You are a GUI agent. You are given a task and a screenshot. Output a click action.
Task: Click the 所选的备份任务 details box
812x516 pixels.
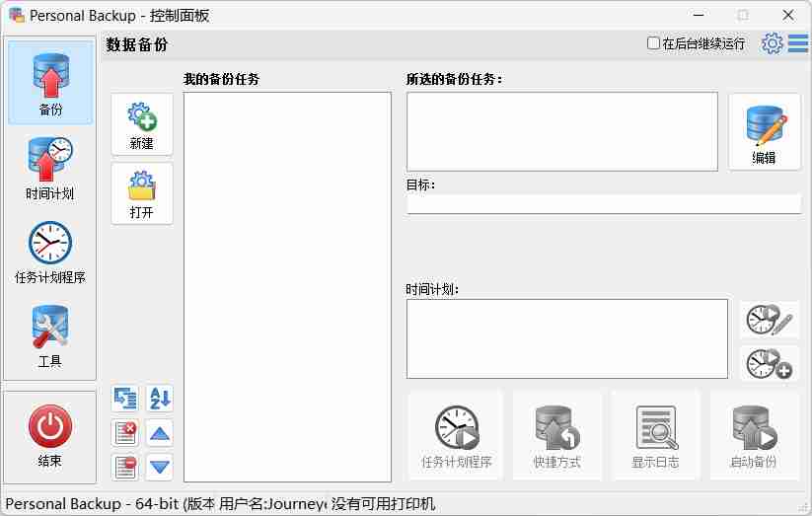[x=562, y=131]
